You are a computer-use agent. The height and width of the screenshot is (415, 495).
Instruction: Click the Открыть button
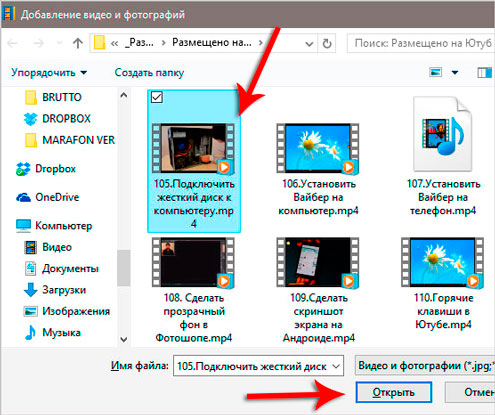(394, 392)
